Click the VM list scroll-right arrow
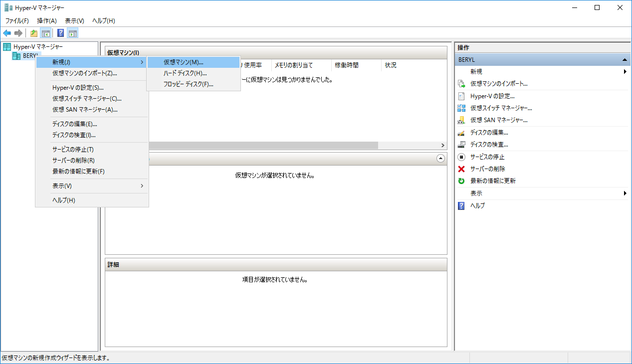632x364 pixels. click(442, 145)
